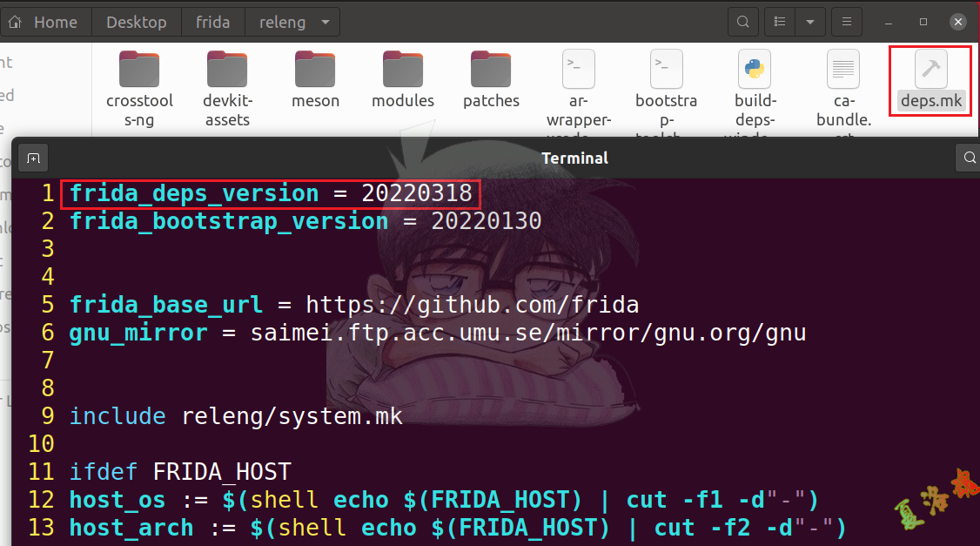This screenshot has width=980, height=546.
Task: Open the crosstools-ng folder
Action: click(x=139, y=70)
